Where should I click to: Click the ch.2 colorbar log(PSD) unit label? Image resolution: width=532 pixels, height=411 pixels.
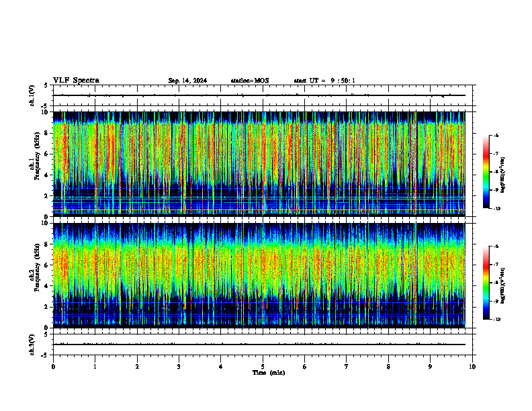tap(504, 286)
